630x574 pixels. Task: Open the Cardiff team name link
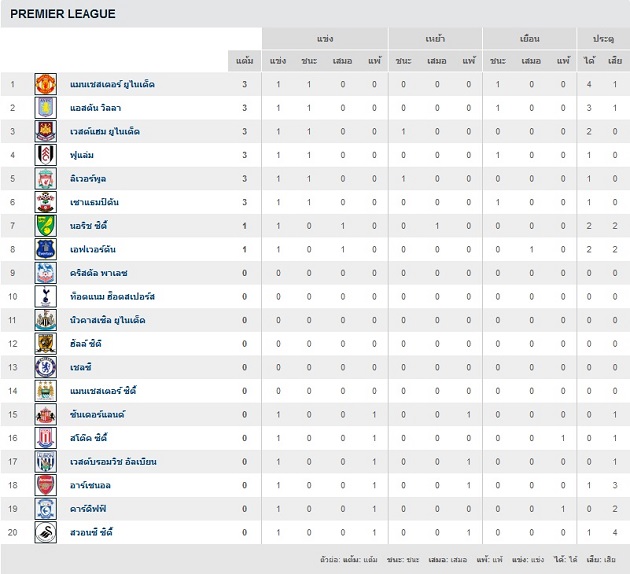click(x=90, y=509)
